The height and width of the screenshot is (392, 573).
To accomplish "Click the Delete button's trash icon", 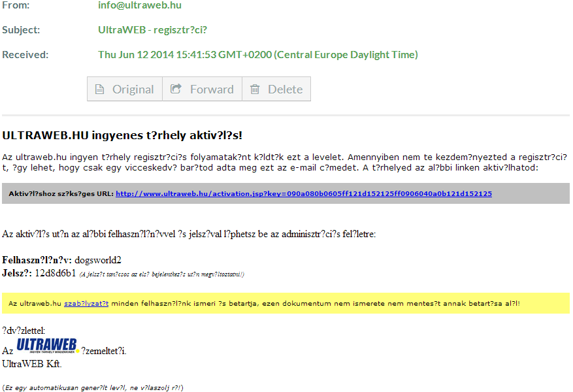I will (x=255, y=89).
